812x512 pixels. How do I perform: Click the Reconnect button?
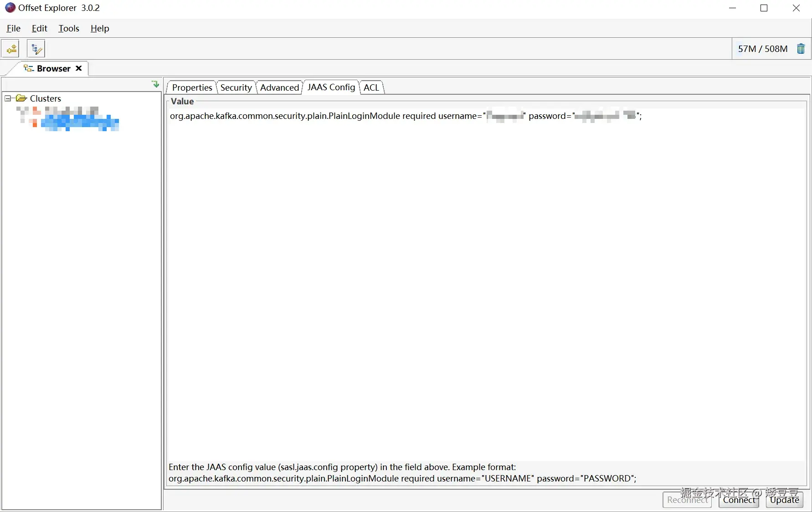click(687, 500)
